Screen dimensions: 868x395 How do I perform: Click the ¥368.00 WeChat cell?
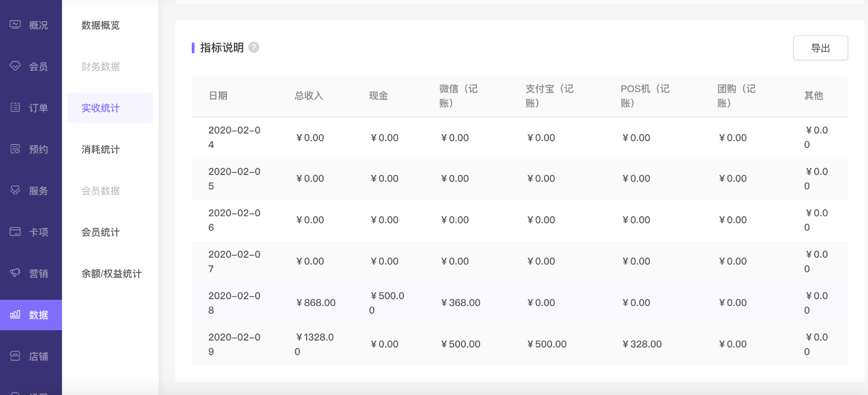coord(460,303)
